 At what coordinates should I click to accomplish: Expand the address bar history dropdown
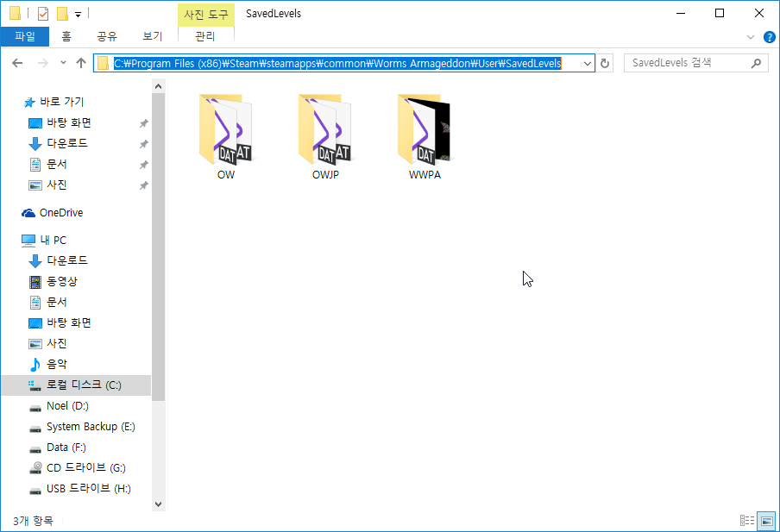click(x=587, y=63)
